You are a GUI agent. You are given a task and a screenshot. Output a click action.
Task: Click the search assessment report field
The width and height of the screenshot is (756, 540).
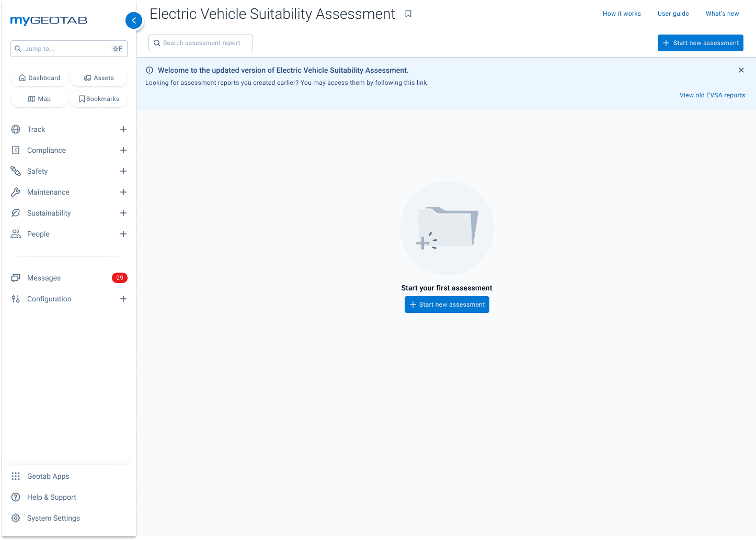pos(200,42)
